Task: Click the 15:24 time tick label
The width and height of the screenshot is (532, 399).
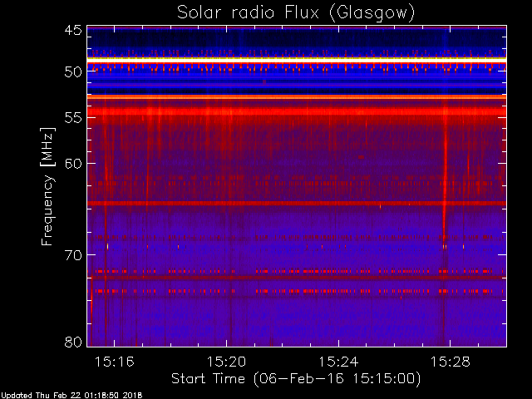Action: click(x=338, y=362)
